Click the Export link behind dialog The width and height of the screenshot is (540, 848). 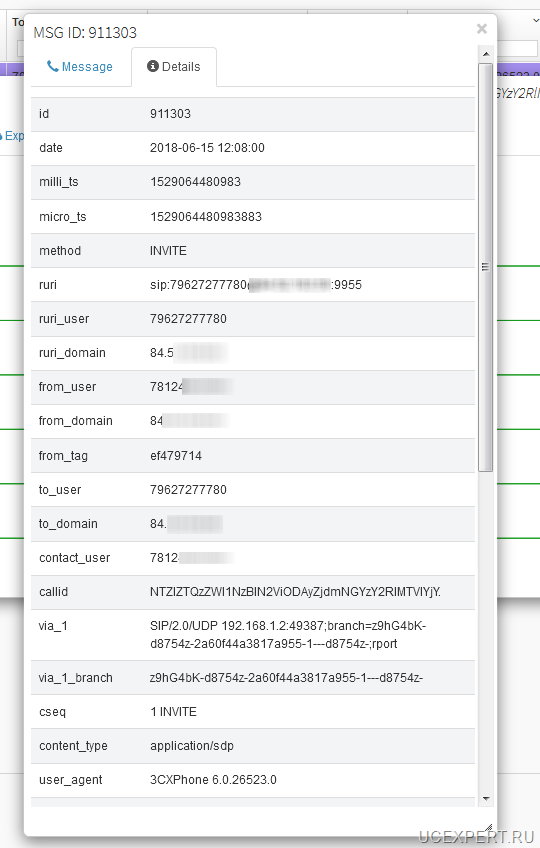tap(12, 136)
